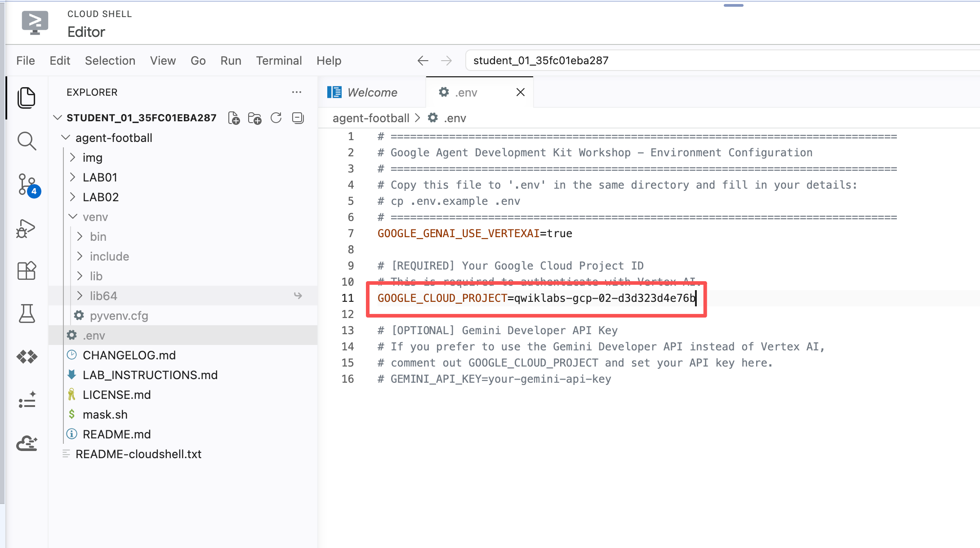The height and width of the screenshot is (548, 980).
Task: Open the Selection menu
Action: click(110, 61)
